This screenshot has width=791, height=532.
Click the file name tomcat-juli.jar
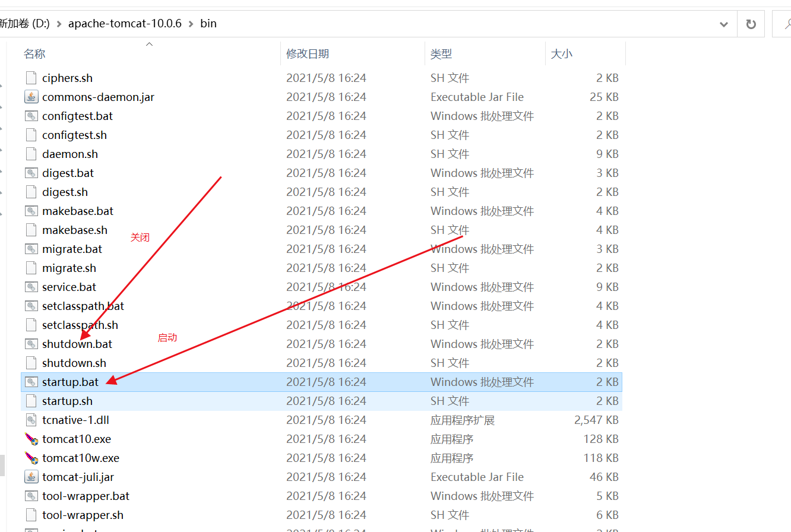78,477
